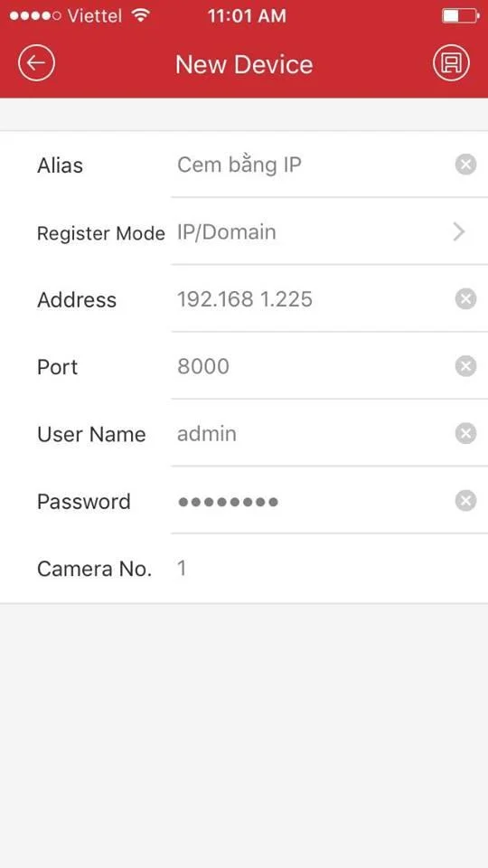The width and height of the screenshot is (488, 868).
Task: Clear the Password field
Action: point(465,501)
